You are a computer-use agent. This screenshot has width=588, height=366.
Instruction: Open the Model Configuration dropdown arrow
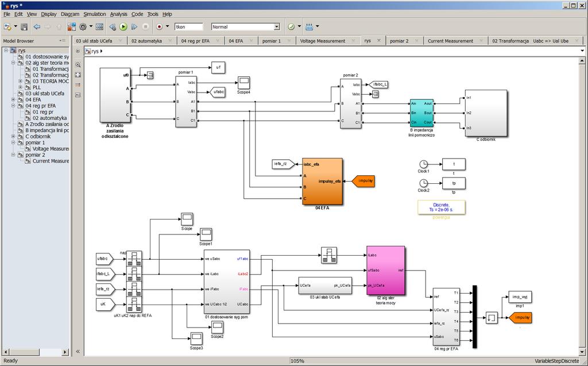91,26
